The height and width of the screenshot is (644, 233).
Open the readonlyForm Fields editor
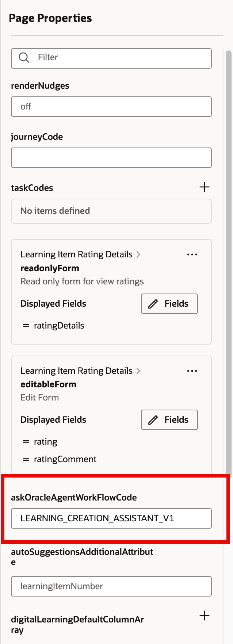(169, 303)
